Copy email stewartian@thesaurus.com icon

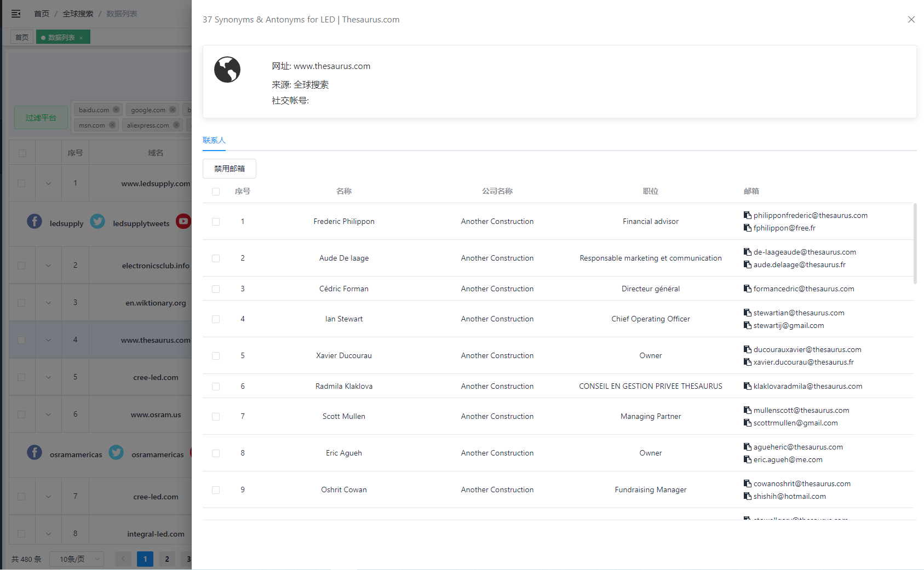748,313
